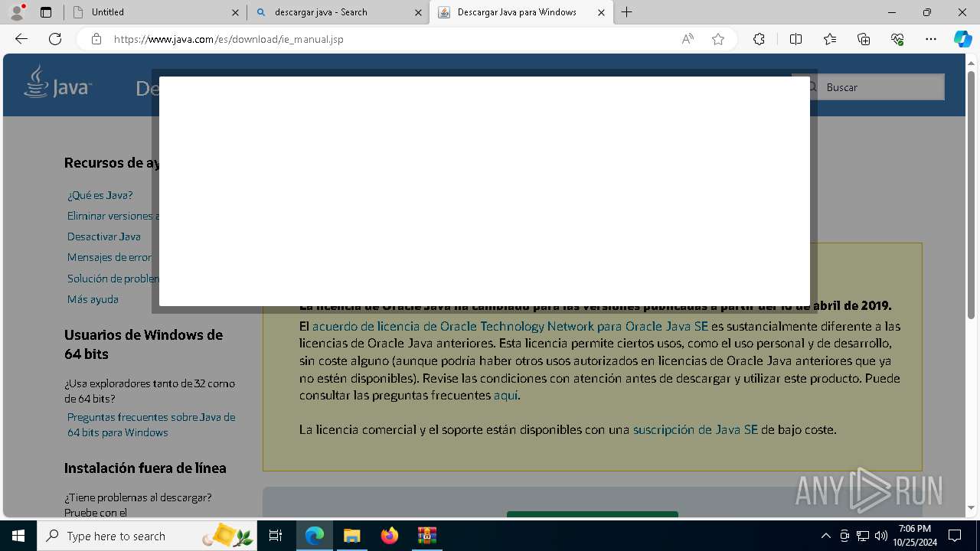The height and width of the screenshot is (551, 980).
Task: Open the clock and date
Action: click(915, 536)
